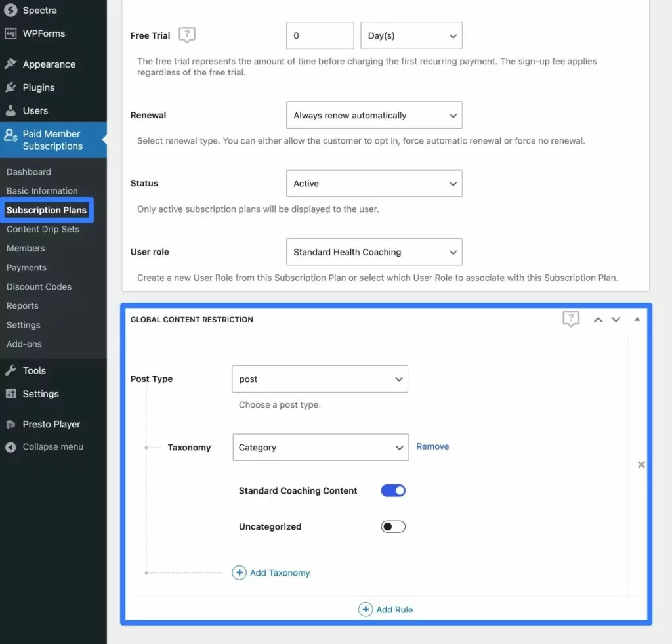
Task: Click the plus icon beside Add Taxonomy
Action: (x=239, y=572)
